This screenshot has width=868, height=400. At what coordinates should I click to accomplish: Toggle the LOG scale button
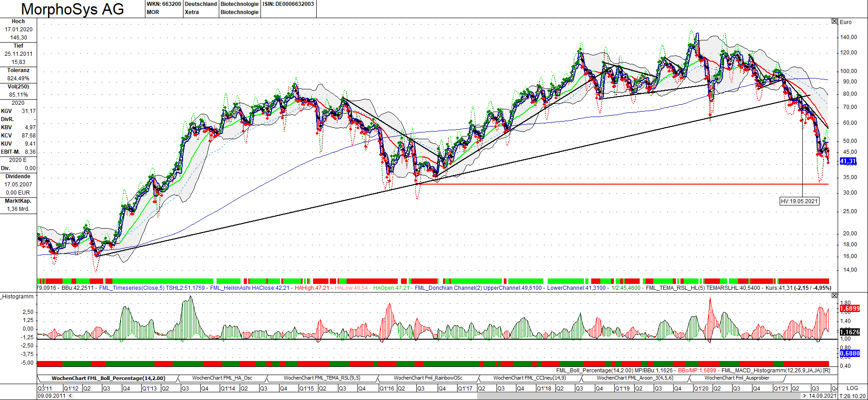click(852, 388)
